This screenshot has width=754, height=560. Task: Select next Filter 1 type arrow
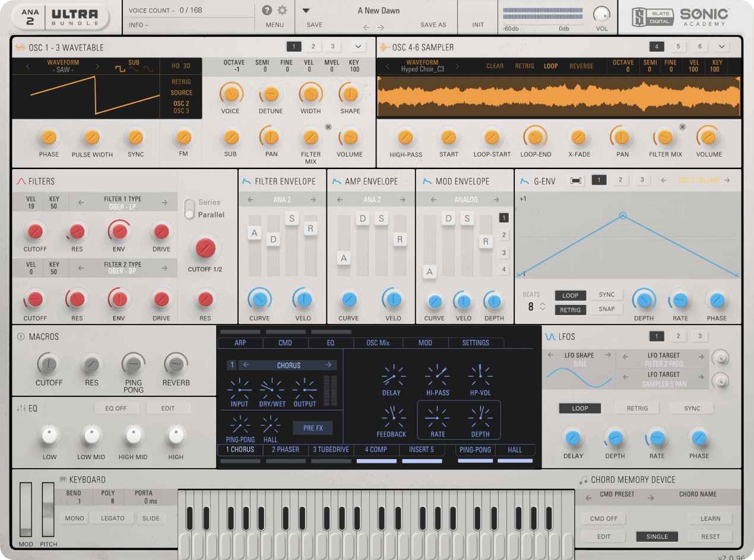tap(164, 203)
